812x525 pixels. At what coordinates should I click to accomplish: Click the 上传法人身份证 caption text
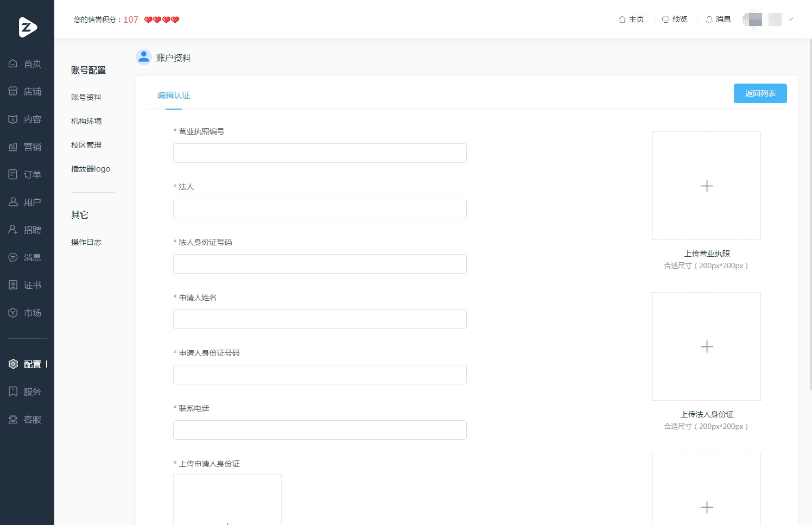coord(707,414)
